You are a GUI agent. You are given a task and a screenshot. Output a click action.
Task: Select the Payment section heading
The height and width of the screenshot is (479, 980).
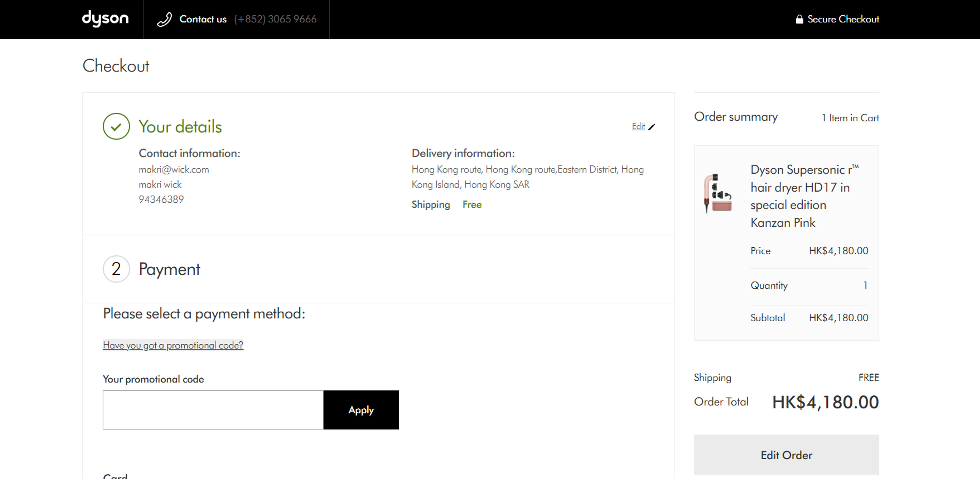[169, 269]
